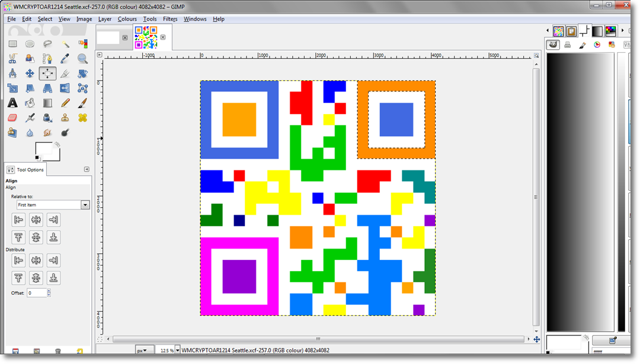Select the Bucket Fill tool

point(30,103)
